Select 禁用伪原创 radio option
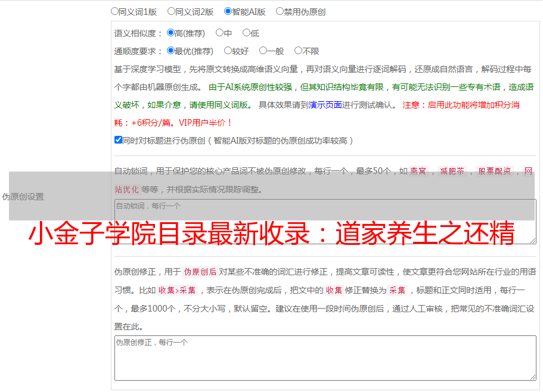Image resolution: width=543 pixels, height=392 pixels. click(280, 11)
